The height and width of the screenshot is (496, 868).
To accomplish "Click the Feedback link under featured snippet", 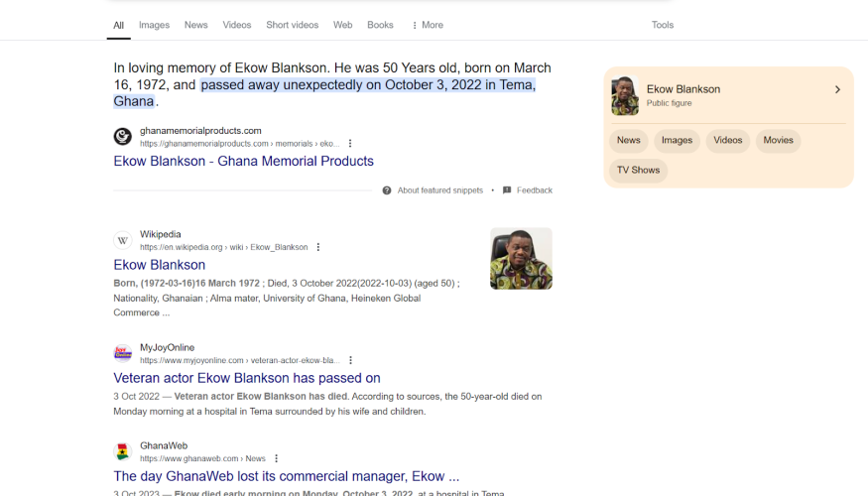I will pos(535,190).
